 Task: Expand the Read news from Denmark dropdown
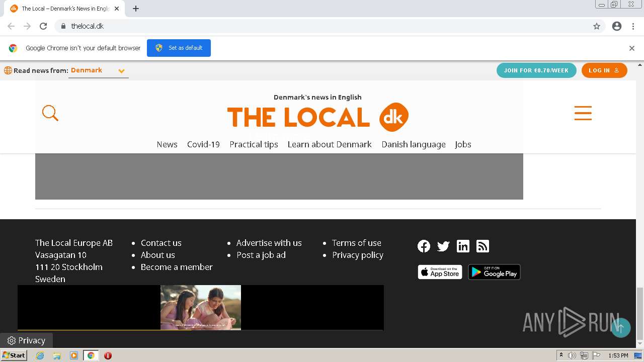click(x=99, y=70)
